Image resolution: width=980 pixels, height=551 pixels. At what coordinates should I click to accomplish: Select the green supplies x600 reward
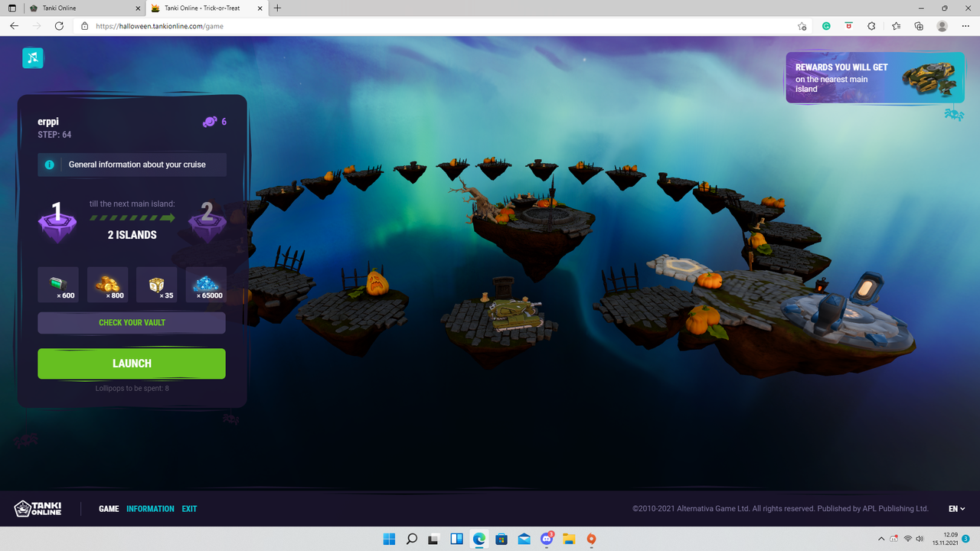tap(58, 285)
